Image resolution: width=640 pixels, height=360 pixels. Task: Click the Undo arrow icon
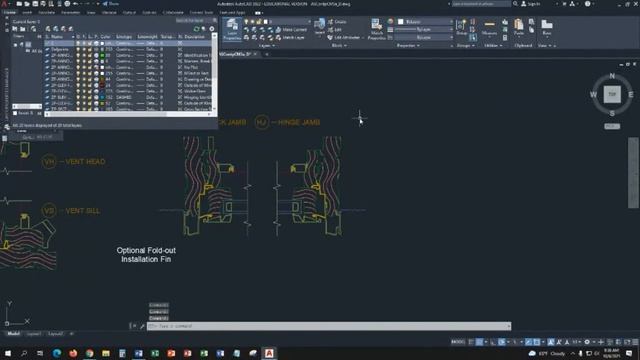[x=75, y=4]
